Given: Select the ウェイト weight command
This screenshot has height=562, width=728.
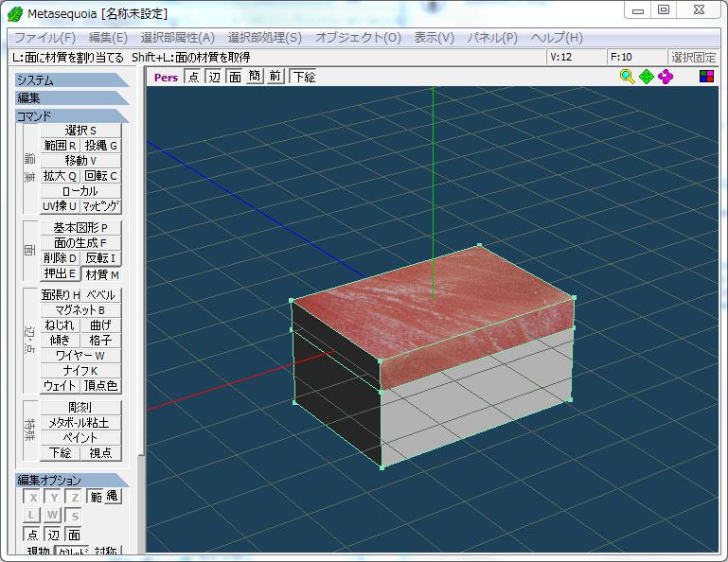Looking at the screenshot, I should (x=61, y=386).
